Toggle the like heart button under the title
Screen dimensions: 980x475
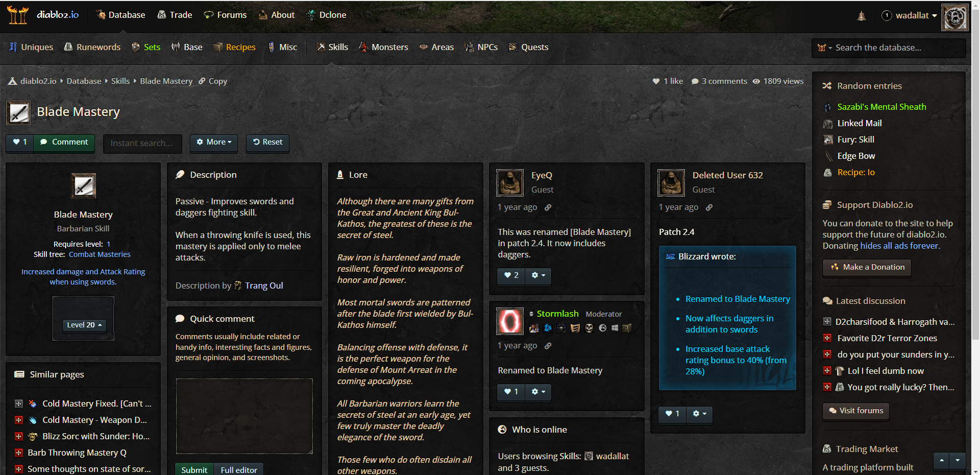[20, 142]
